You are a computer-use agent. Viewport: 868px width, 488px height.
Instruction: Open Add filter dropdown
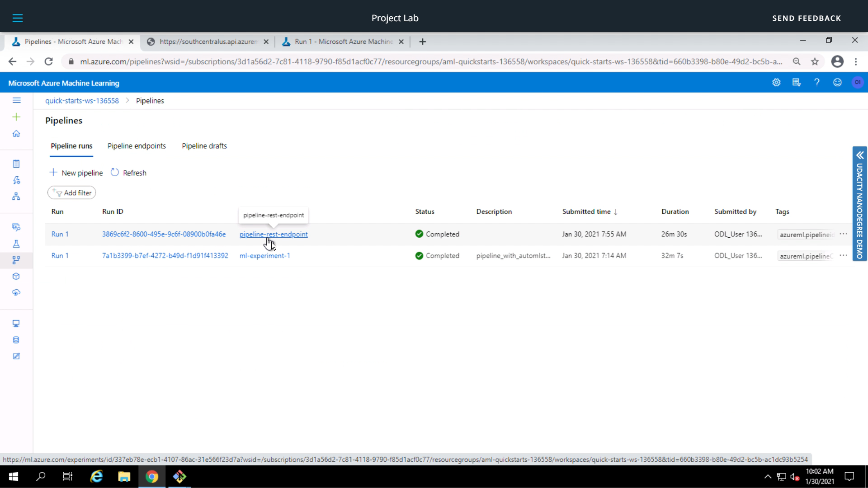click(71, 192)
